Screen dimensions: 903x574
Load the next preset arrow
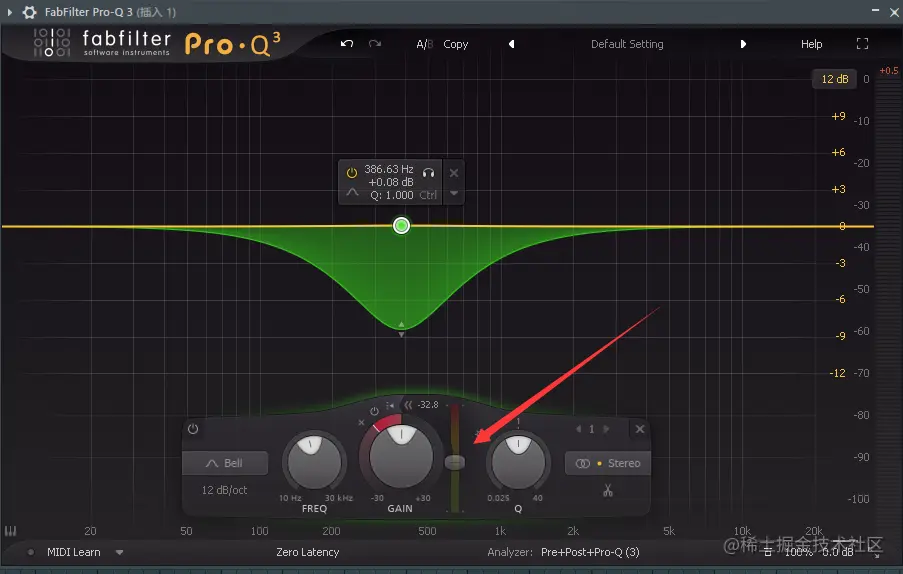click(x=743, y=44)
